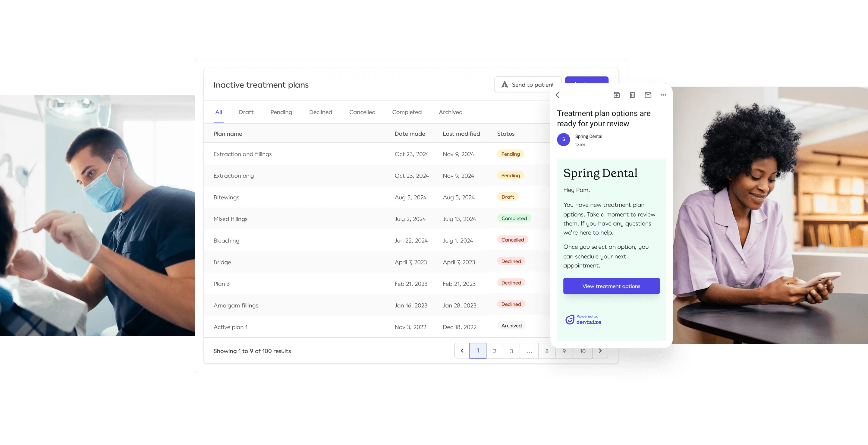Jump to results page 10

point(583,351)
